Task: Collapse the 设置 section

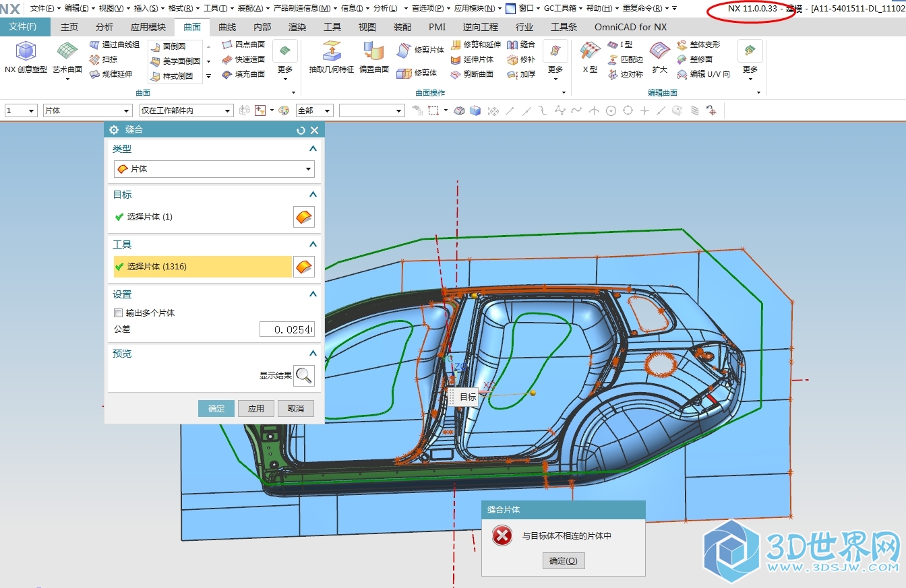Action: (313, 294)
